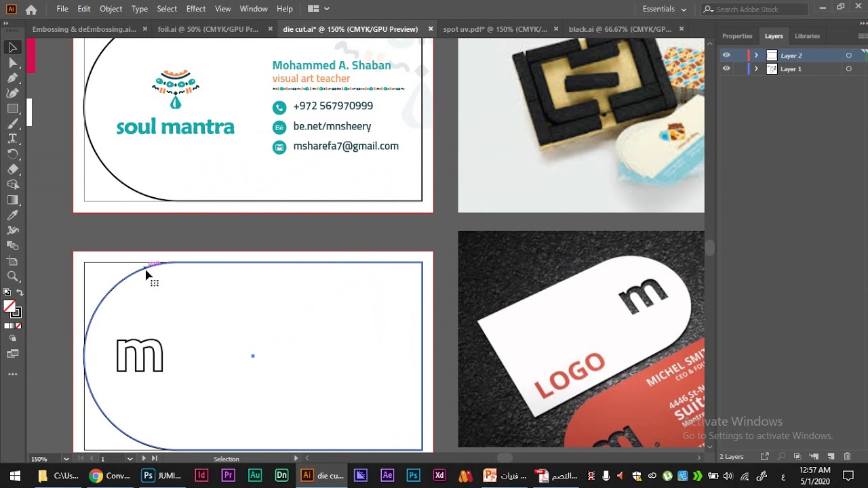Select the Eyedropper tool
868x488 pixels.
[13, 215]
